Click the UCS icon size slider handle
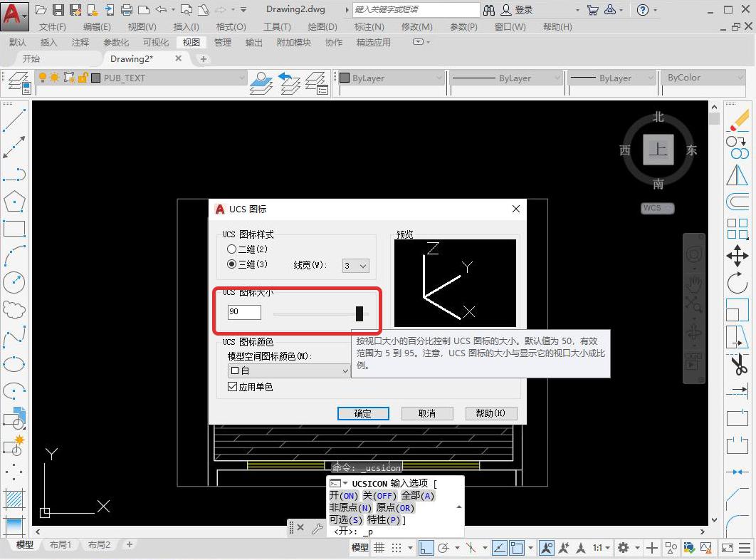The image size is (756, 560). pyautogui.click(x=359, y=313)
